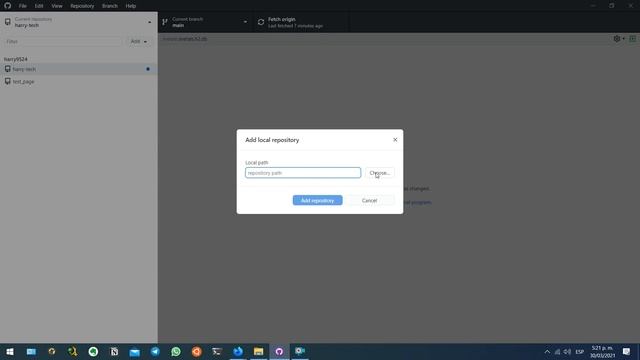Click the changed file name above diff
Screen dimensions: 640x360
pos(185,39)
